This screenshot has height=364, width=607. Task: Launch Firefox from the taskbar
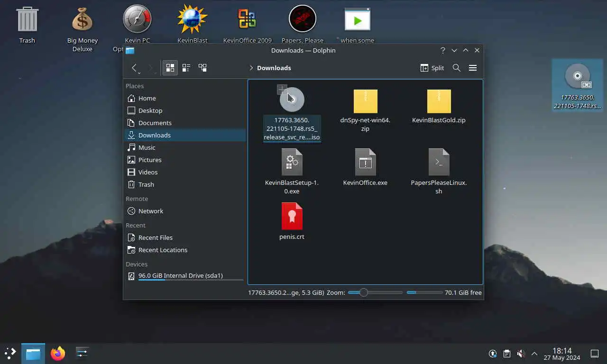click(58, 353)
